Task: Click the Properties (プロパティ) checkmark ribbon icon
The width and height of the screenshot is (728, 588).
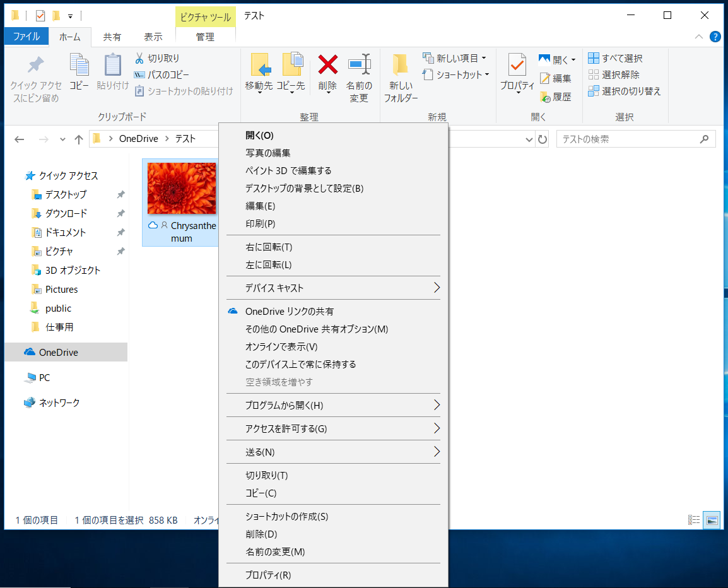Action: point(517,65)
